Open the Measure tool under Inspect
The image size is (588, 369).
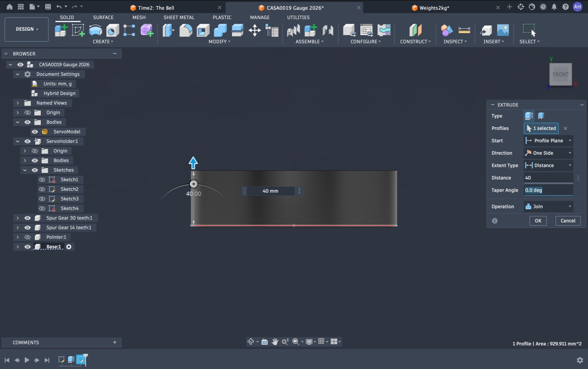pos(464,30)
